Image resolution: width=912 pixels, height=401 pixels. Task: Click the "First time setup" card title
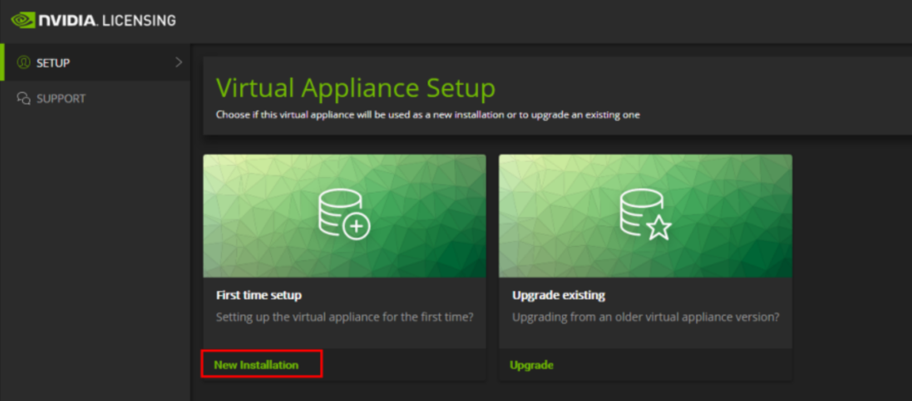pos(258,295)
